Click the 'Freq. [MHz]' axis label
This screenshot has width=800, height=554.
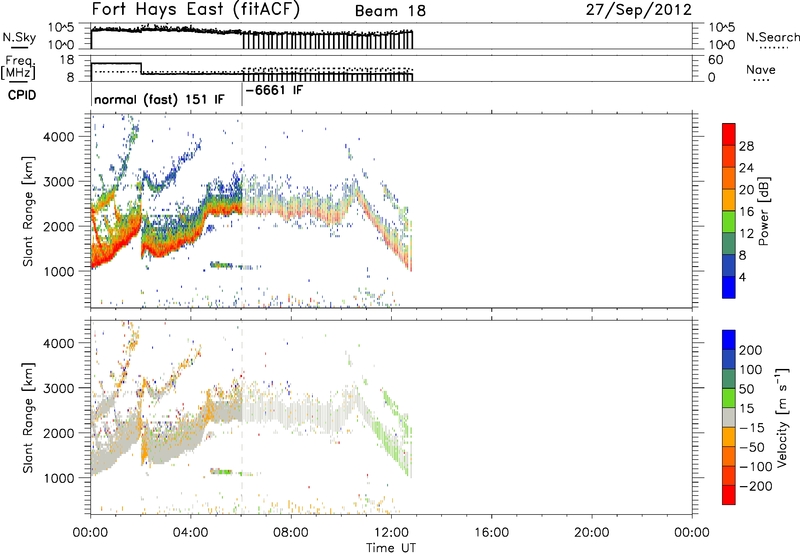tap(19, 67)
